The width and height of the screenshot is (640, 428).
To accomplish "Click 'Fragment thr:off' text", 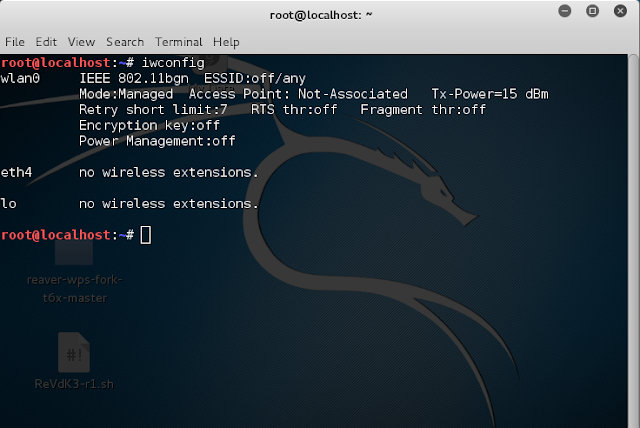I will (x=423, y=110).
